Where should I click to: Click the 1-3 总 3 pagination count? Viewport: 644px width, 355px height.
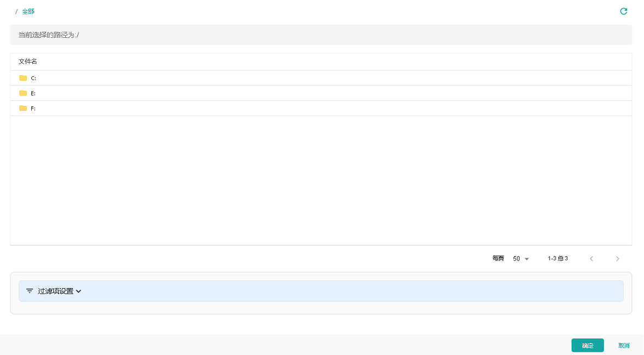pos(557,258)
